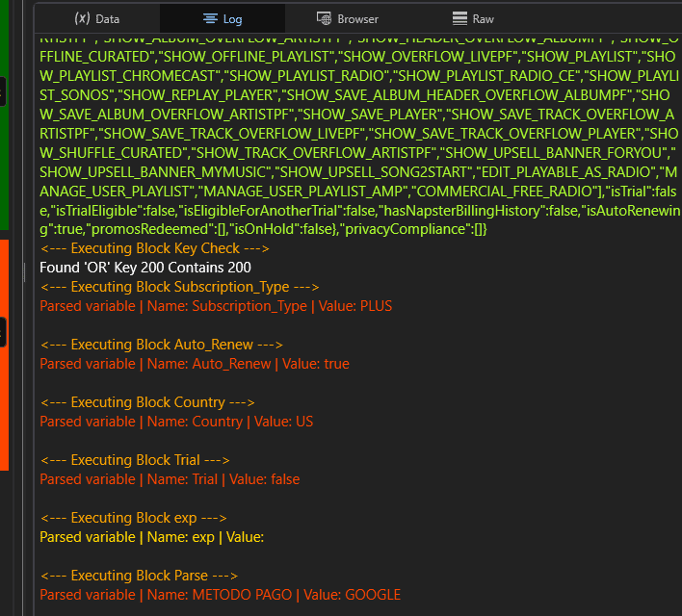Viewport: 682px width, 616px height.
Task: Select the METODO PAGO GOOGLE log line
Action: [220, 595]
